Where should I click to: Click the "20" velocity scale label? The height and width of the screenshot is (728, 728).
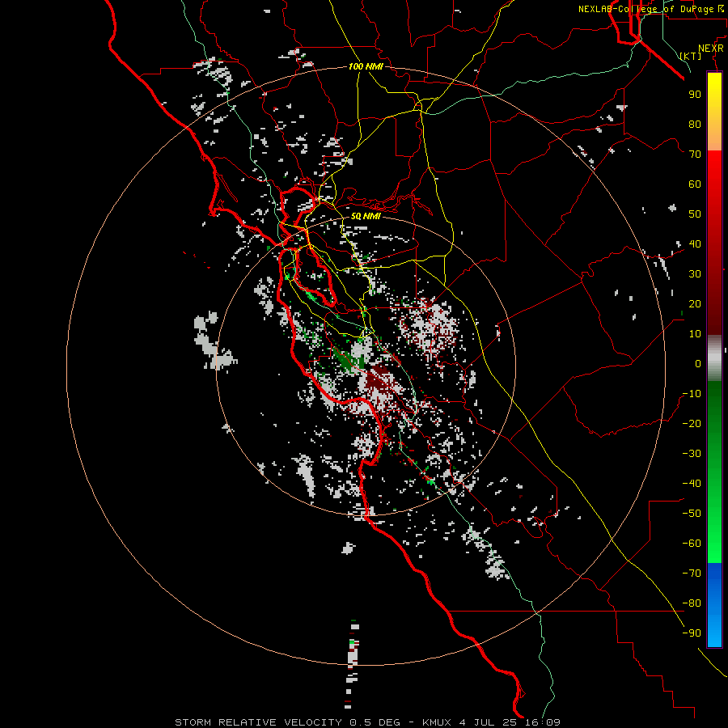tap(695, 303)
